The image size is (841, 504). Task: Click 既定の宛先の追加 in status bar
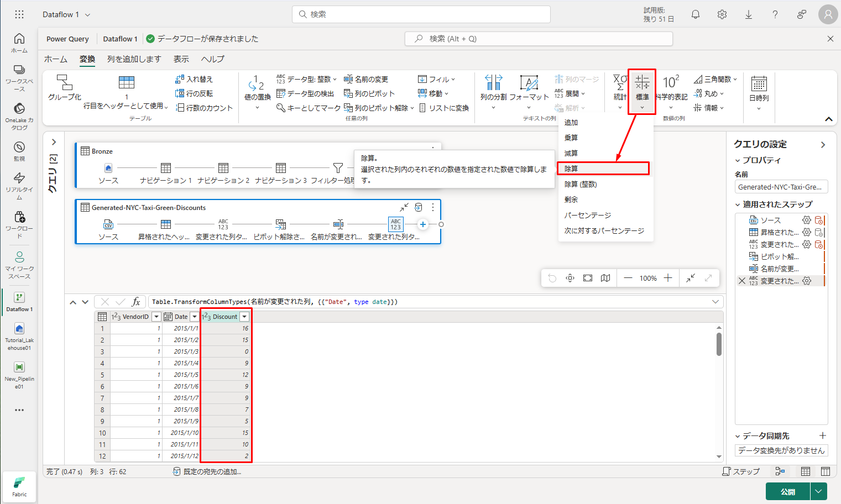tap(207, 471)
